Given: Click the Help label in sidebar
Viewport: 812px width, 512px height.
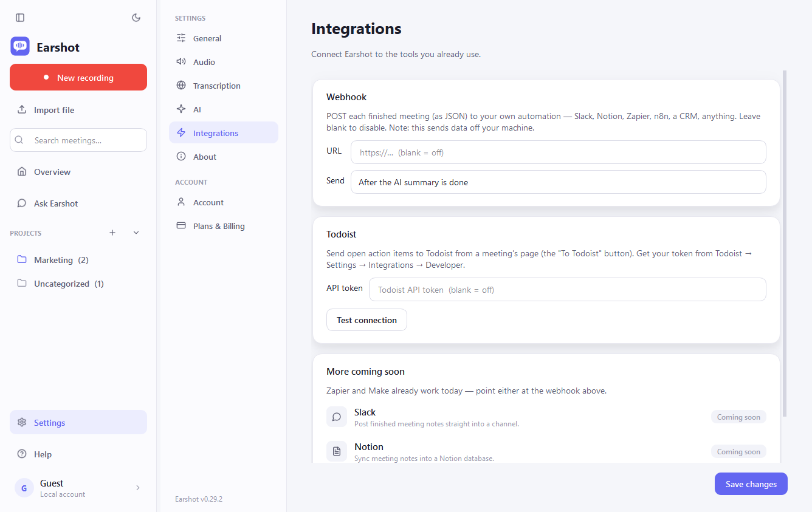Looking at the screenshot, I should [43, 454].
